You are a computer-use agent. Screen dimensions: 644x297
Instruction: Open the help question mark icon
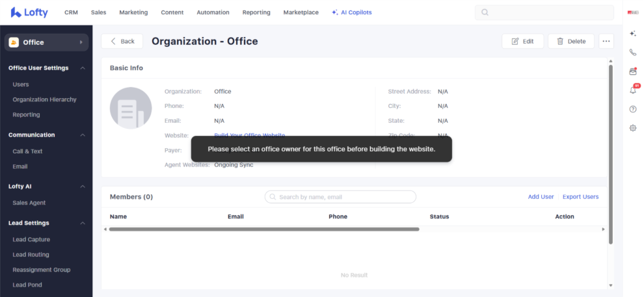coord(633,109)
